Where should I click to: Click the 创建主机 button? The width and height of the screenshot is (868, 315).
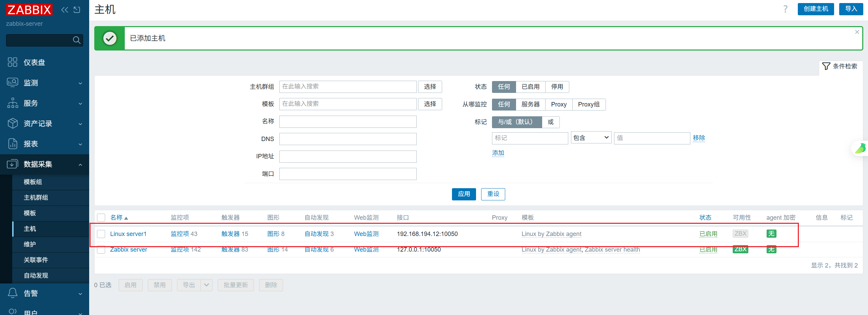[816, 9]
